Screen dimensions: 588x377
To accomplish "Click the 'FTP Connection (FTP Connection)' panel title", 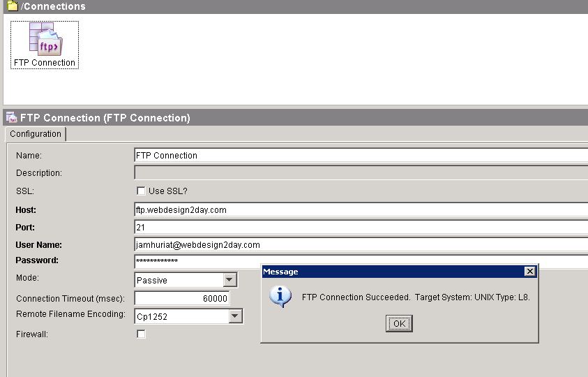I will point(105,118).
